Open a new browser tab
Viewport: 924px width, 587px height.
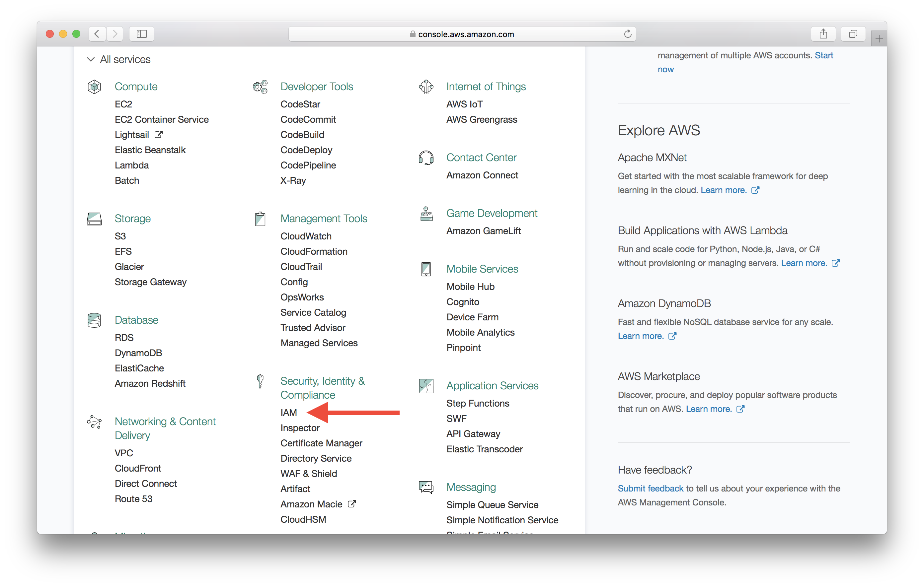click(x=879, y=39)
